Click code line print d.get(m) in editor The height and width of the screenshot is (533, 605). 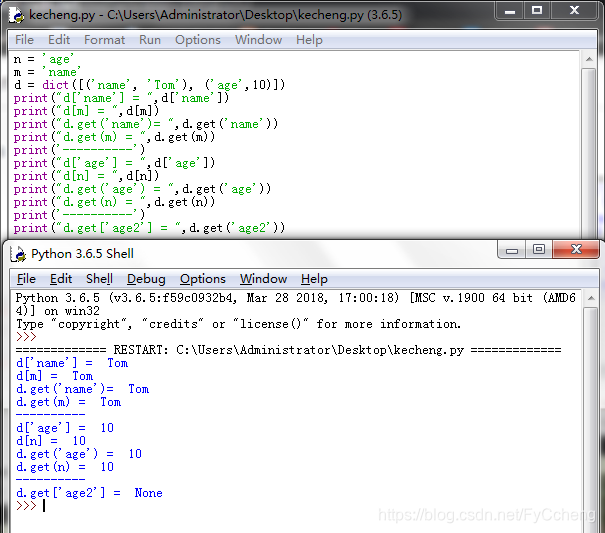(114, 137)
